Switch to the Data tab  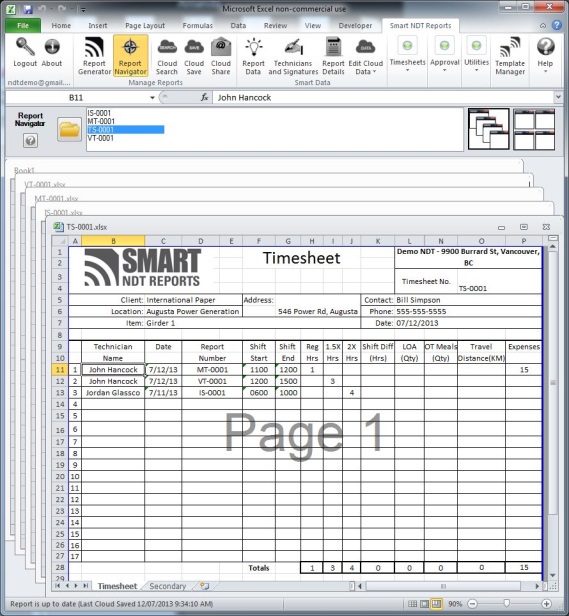coord(238,26)
